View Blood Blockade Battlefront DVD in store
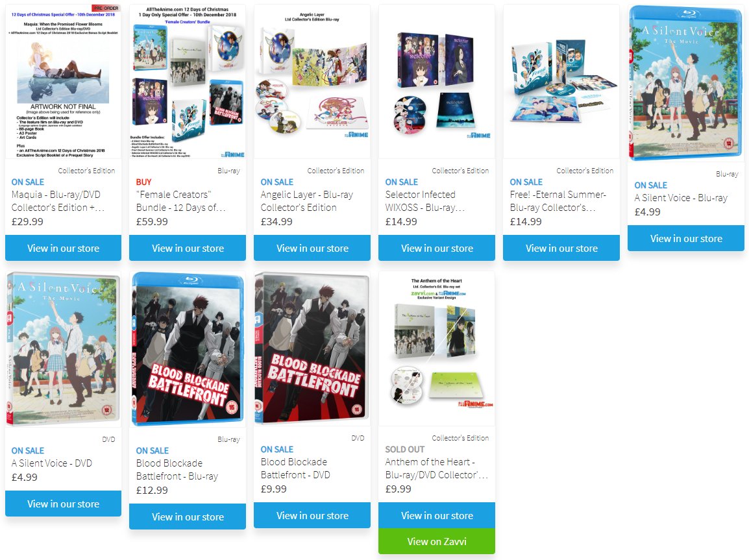The height and width of the screenshot is (560, 749). pyautogui.click(x=312, y=516)
